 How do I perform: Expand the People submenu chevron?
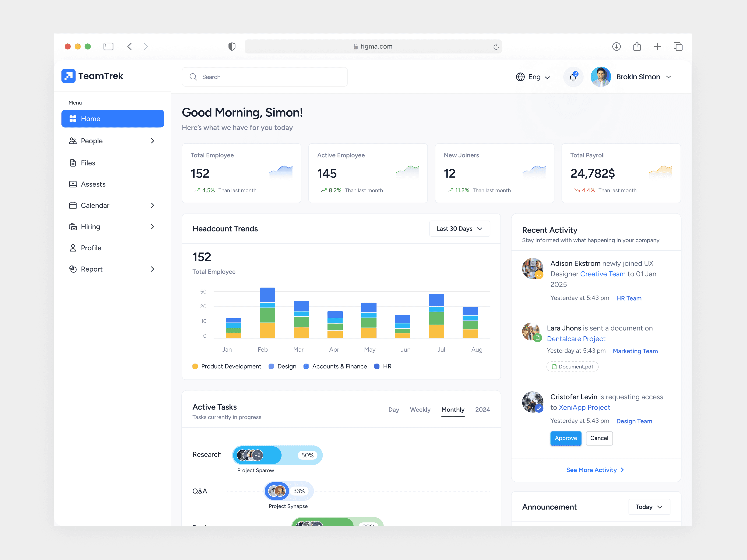152,141
